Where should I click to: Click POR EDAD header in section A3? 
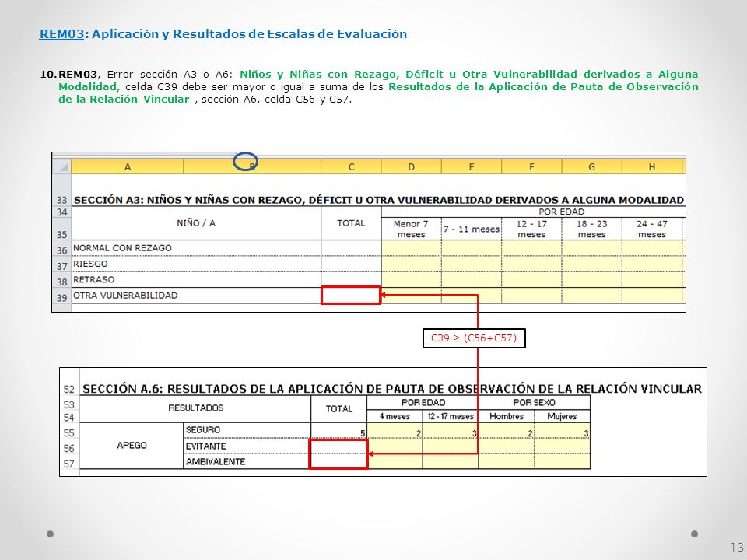561,212
